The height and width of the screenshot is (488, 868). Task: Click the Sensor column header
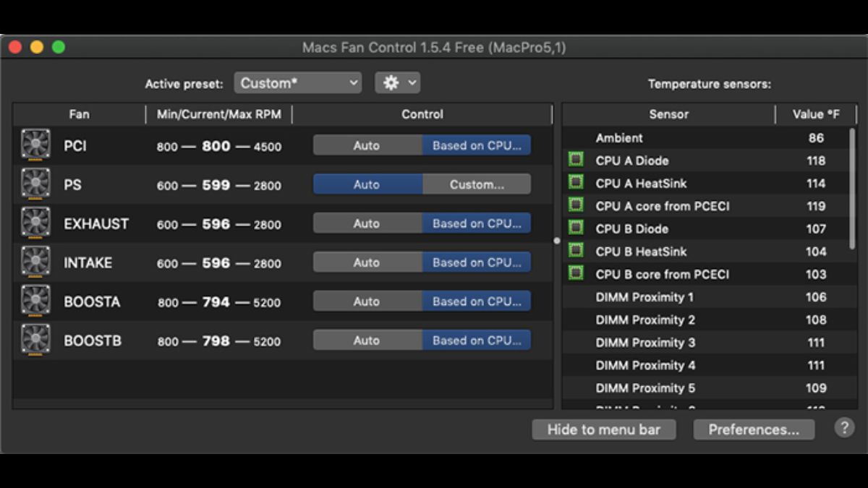pos(669,114)
